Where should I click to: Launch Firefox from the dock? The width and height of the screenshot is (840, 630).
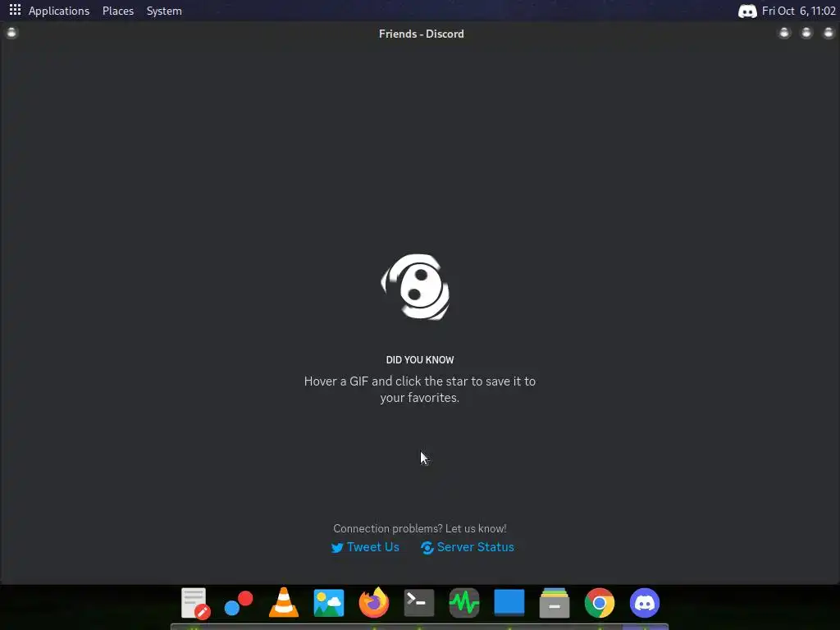coord(374,603)
